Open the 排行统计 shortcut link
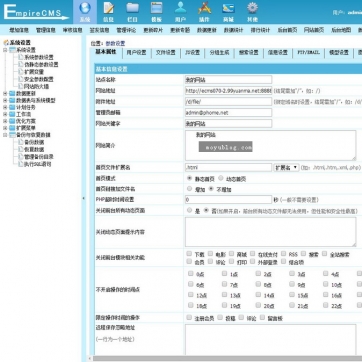The width and height of the screenshot is (362, 362). tap(260, 30)
